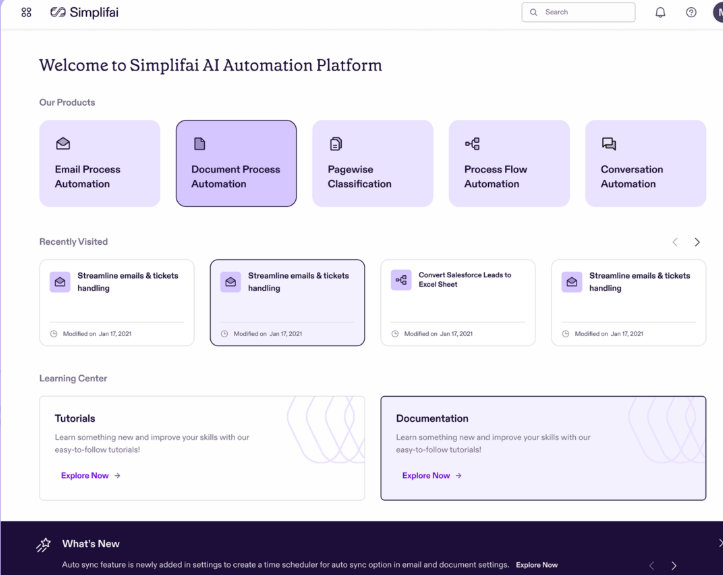Open highlighted second Streamline emails card
The height and width of the screenshot is (575, 723).
[x=287, y=302]
